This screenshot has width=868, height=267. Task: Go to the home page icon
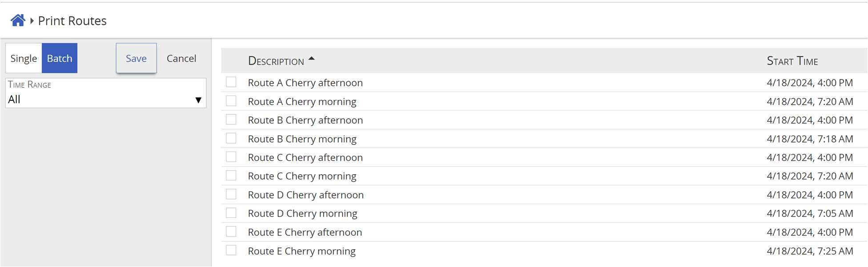click(x=18, y=20)
